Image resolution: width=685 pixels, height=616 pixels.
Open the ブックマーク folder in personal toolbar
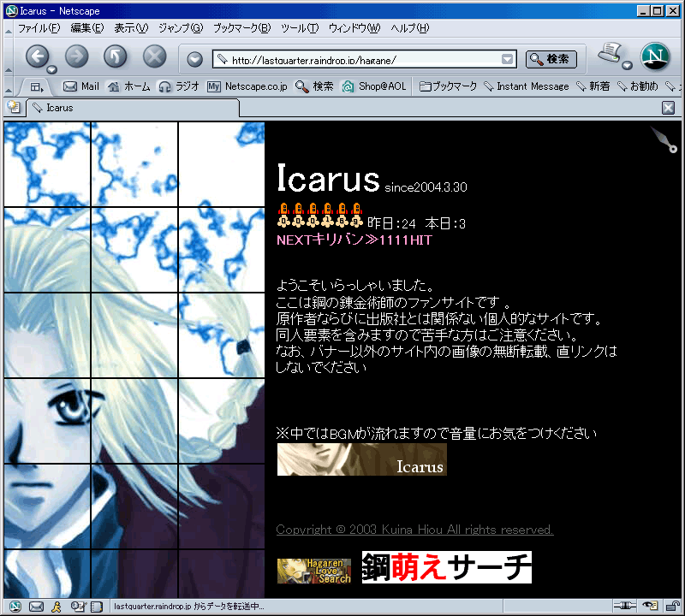[448, 86]
